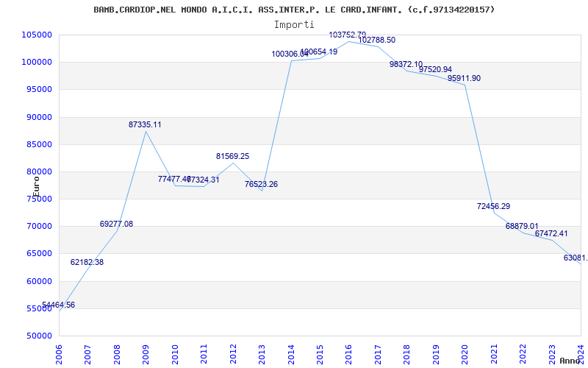Click the y-axis value 70000
The height and width of the screenshot is (368, 588).
[x=39, y=227]
